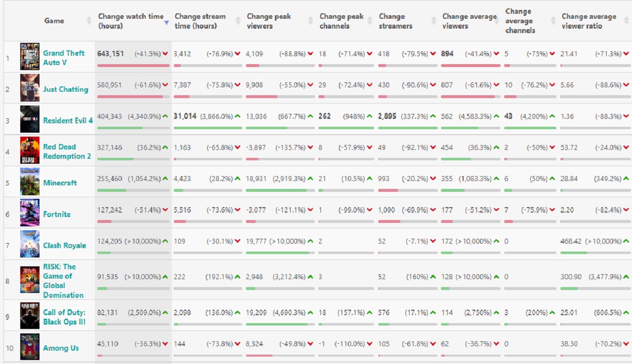The image size is (632, 364).
Task: Select the 643,151 watch time value
Action: click(111, 54)
